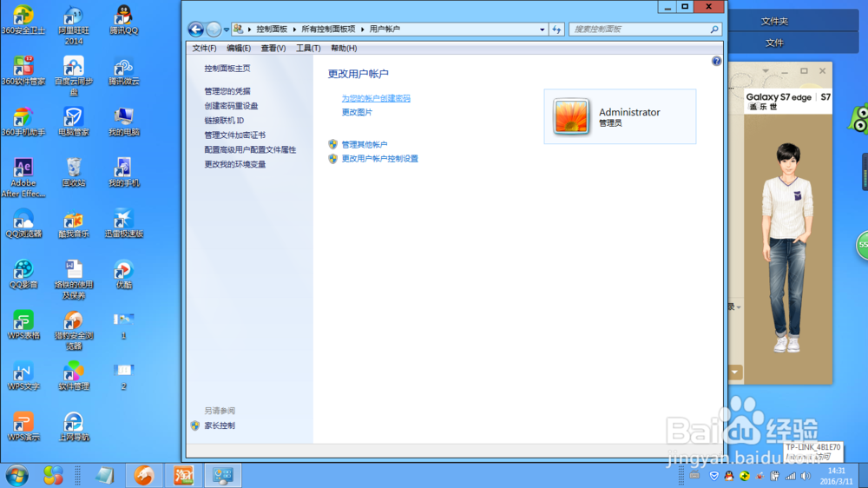
Task: Click the search magnifier icon
Action: [x=714, y=29]
